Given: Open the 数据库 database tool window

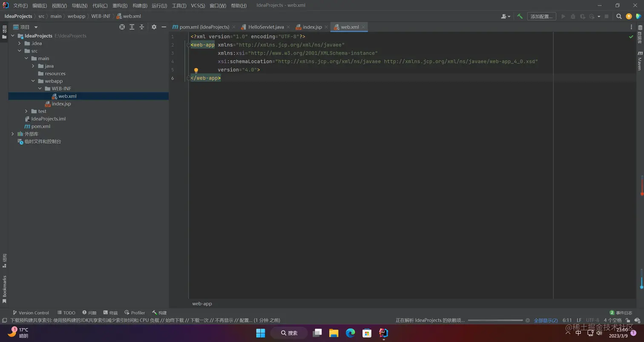Looking at the screenshot, I should point(640,34).
